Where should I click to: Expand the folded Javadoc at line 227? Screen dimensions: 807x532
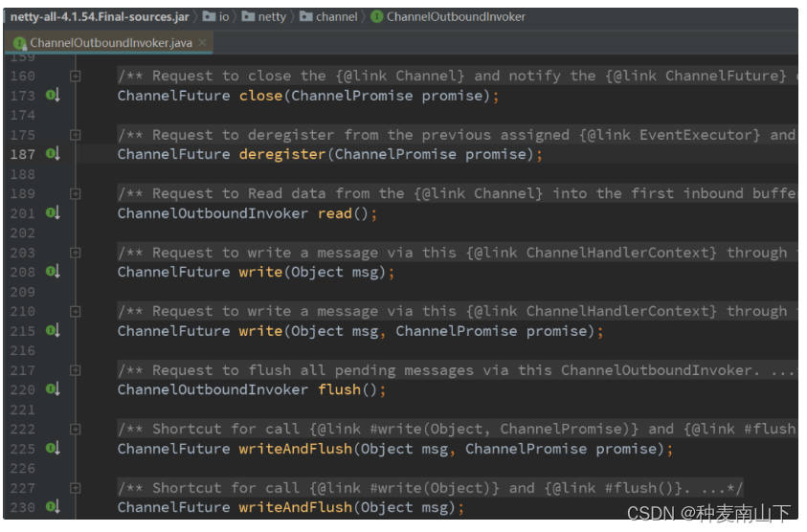[x=75, y=488]
